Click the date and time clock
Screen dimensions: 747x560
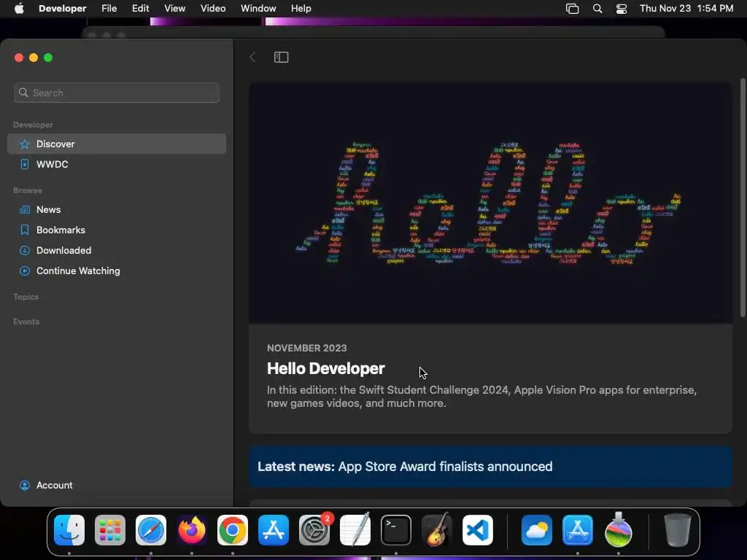(686, 9)
